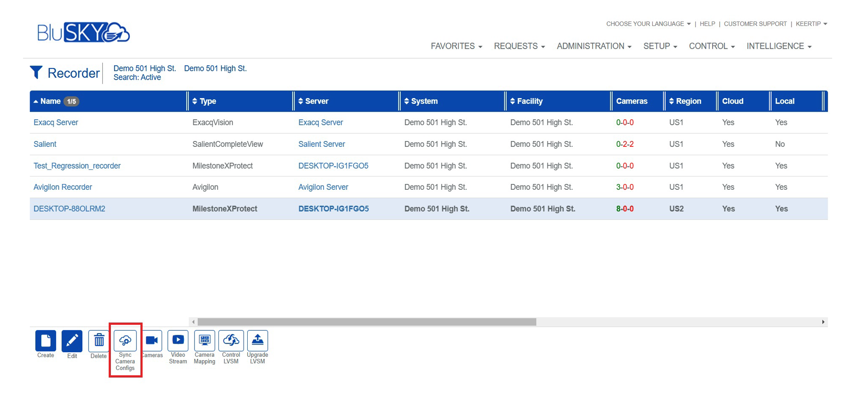Click the Edit pencil icon
The image size is (868, 396).
(x=72, y=341)
